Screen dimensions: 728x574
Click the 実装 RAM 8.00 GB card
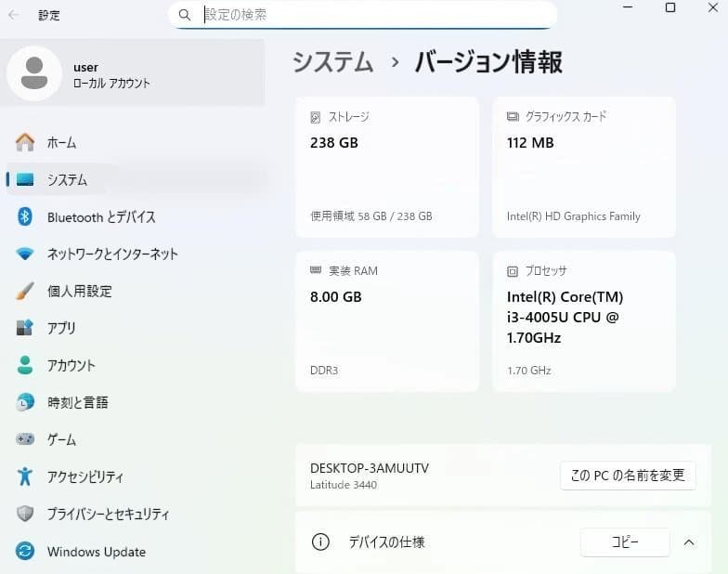(386, 321)
